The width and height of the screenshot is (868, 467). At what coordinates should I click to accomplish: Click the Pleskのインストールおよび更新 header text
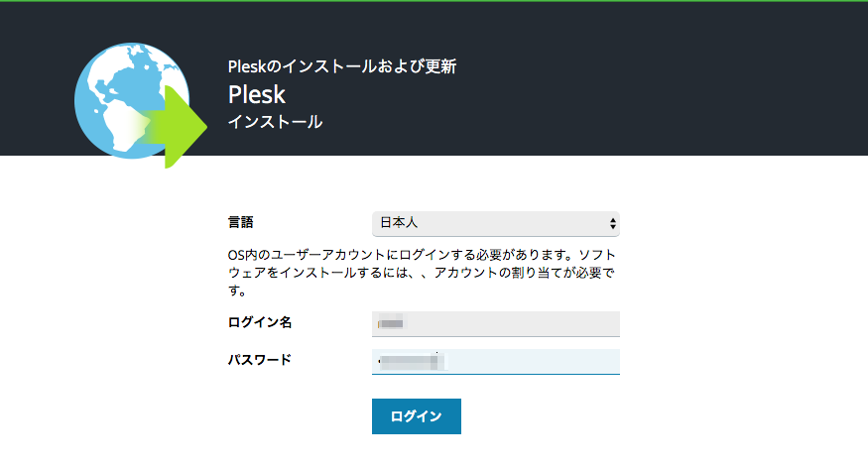click(x=341, y=67)
